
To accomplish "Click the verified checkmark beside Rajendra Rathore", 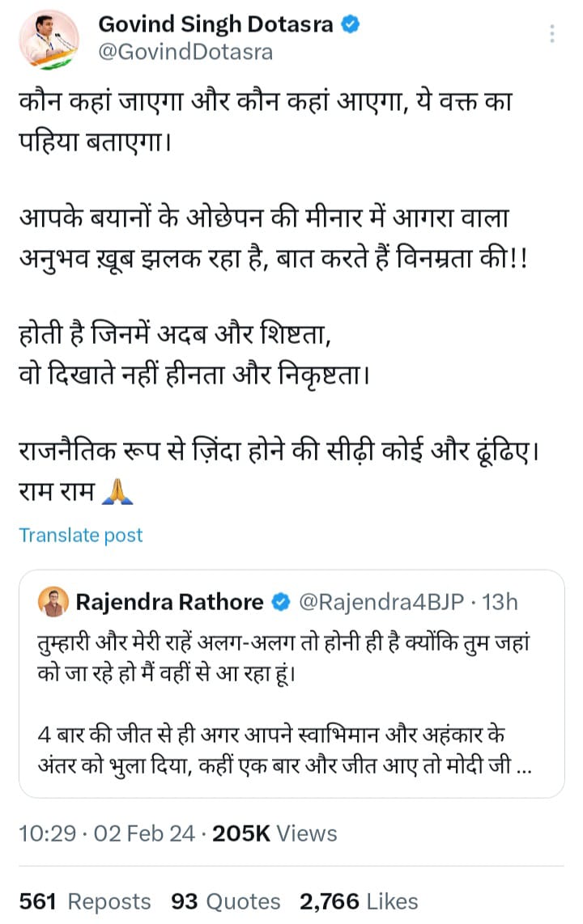I will click(282, 601).
